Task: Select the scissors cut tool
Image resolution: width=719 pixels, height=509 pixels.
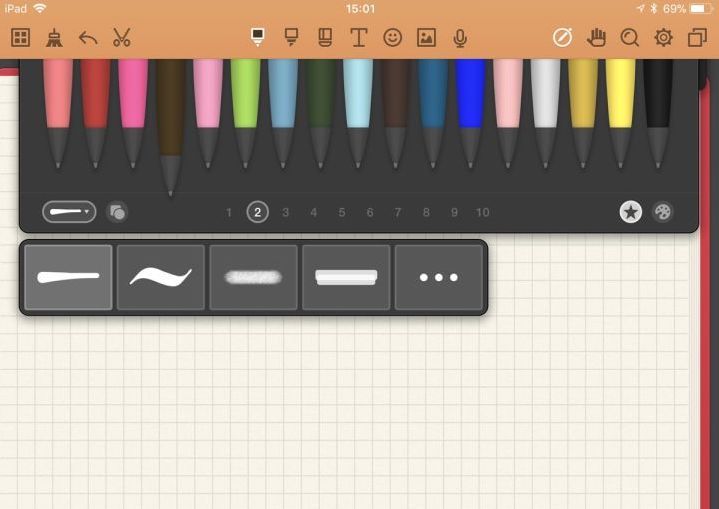Action: click(x=122, y=38)
